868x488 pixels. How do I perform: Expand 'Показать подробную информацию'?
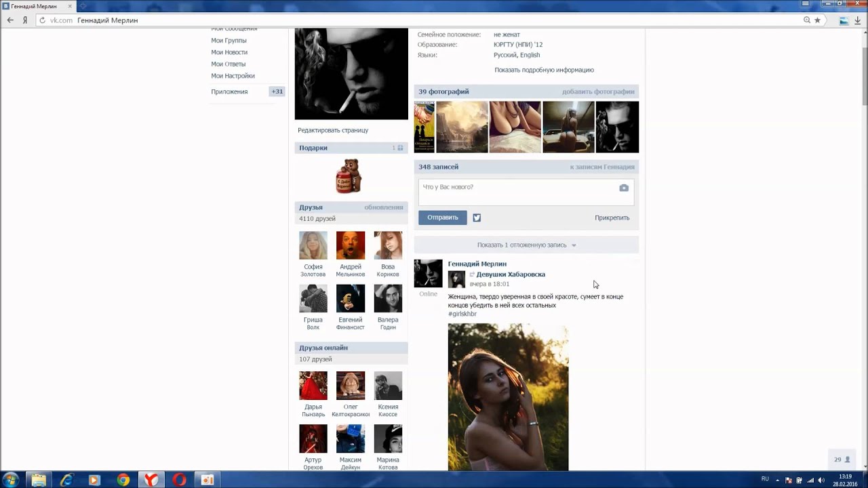pos(544,70)
